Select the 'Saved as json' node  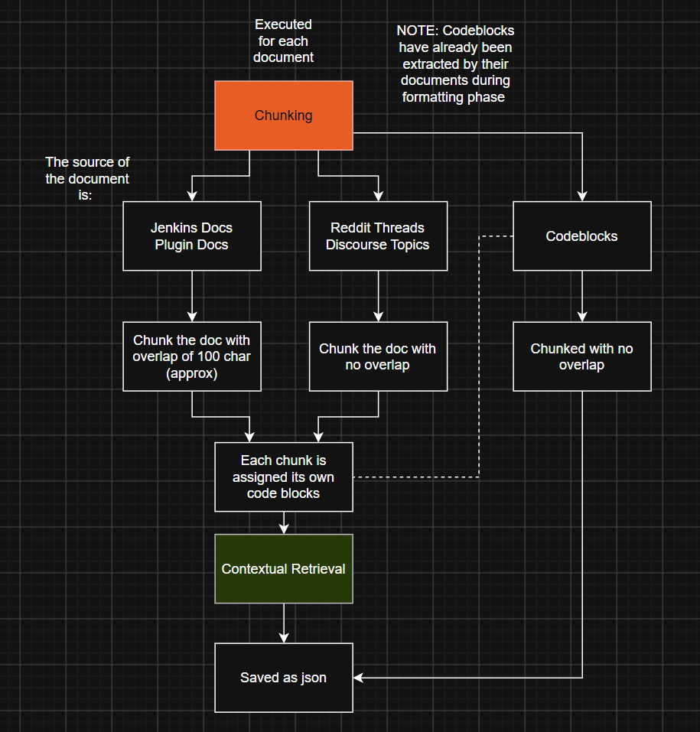pyautogui.click(x=284, y=678)
